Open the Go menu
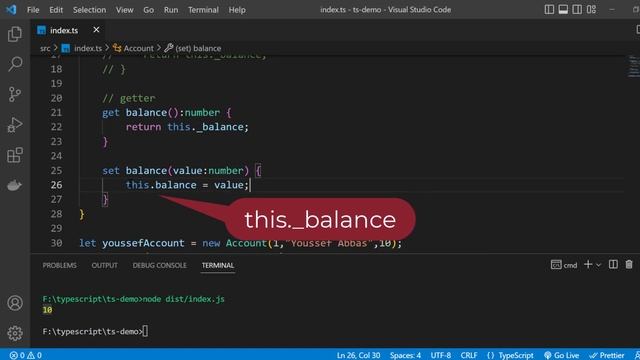640x360 pixels. click(149, 10)
